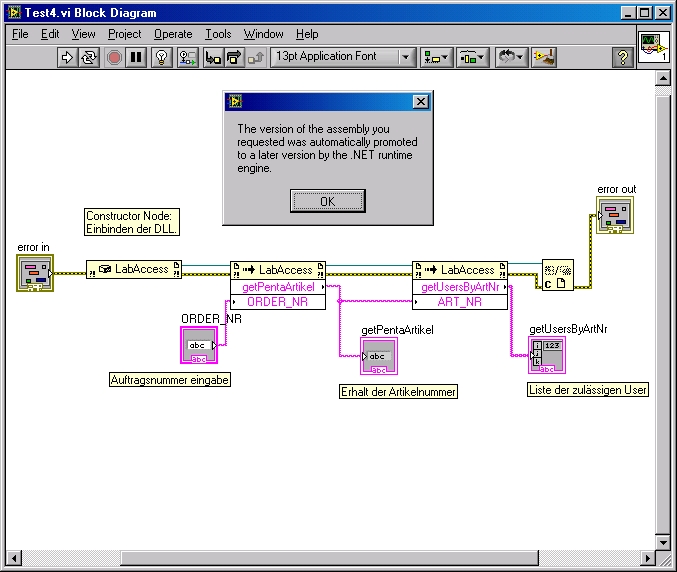Click the horizontal scrollbar left arrow
Viewport: 677px width, 572px height.
14,558
